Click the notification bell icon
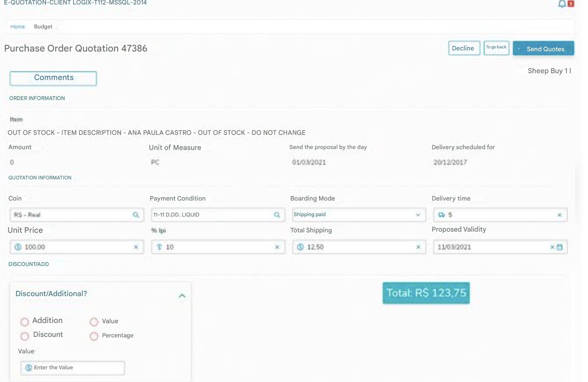This screenshot has height=382, width=588. coord(561,4)
